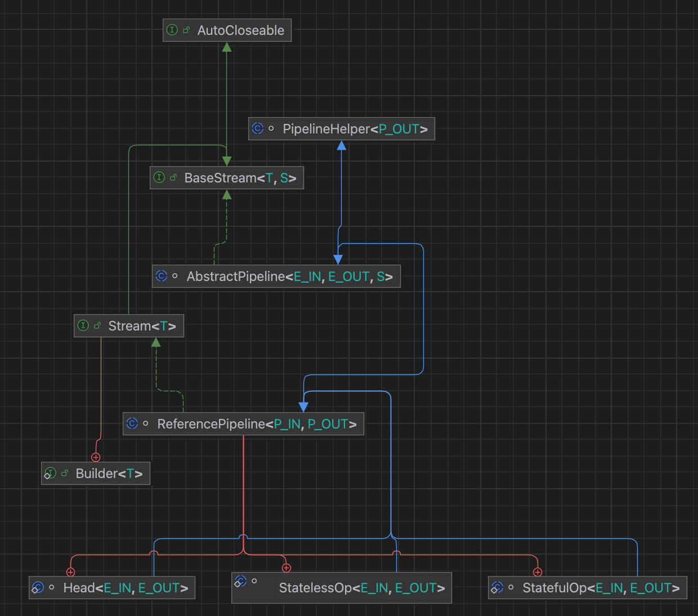Click the open padlock icon on BaseStream node
Image resolution: width=698 pixels, height=616 pixels.
[x=173, y=177]
